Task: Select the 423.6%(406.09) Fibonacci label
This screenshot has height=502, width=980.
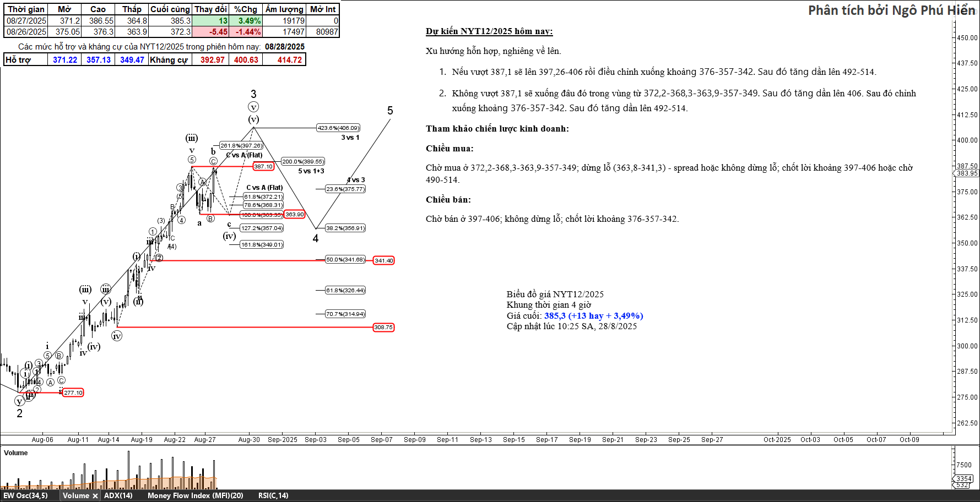Action: (338, 128)
